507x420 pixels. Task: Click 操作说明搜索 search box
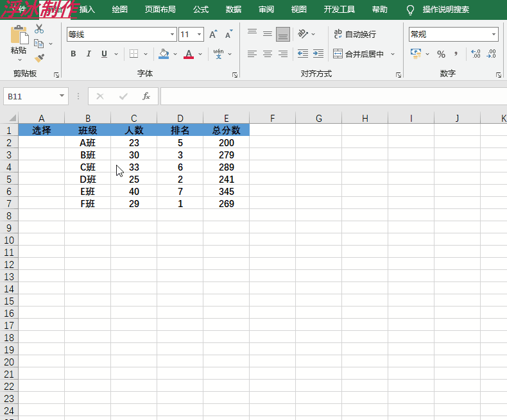[x=446, y=10]
